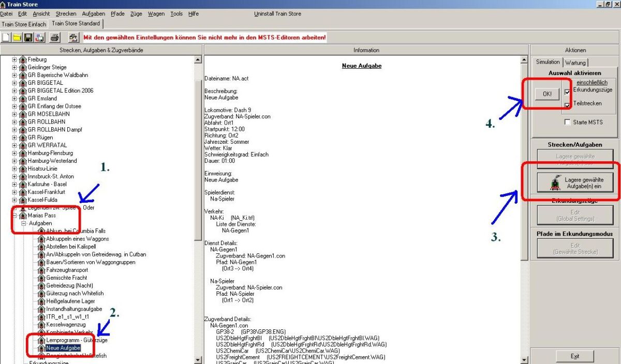Switch to the Wartung tab

[x=575, y=63]
